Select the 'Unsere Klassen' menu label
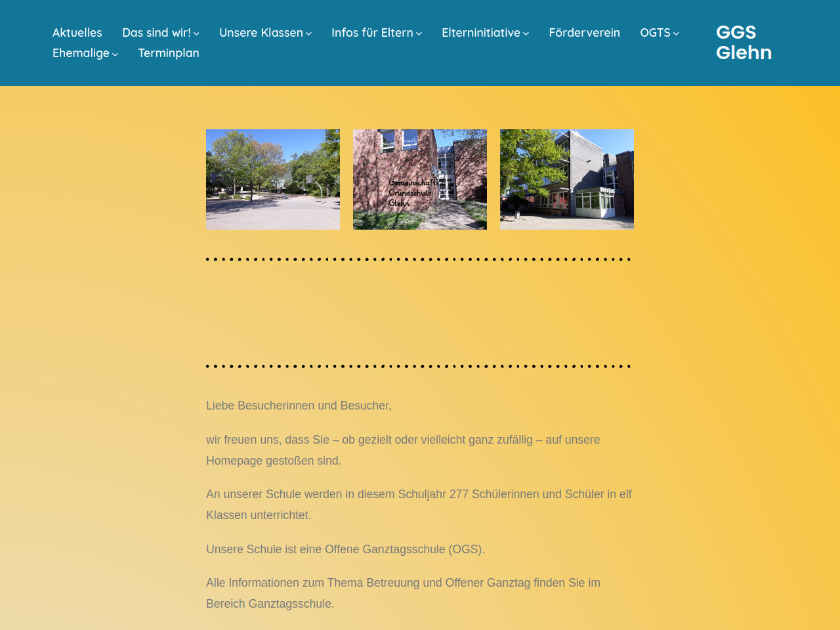The image size is (840, 630). [x=261, y=33]
